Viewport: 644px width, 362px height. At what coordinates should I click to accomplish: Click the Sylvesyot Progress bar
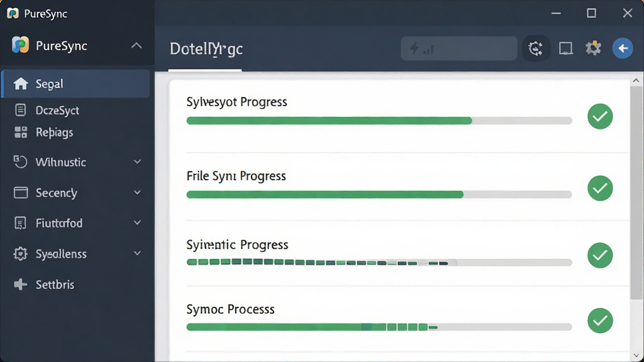tap(379, 121)
